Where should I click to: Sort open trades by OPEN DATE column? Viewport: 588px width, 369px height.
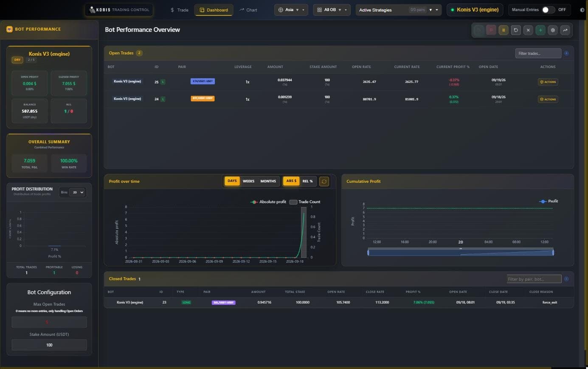(488, 67)
